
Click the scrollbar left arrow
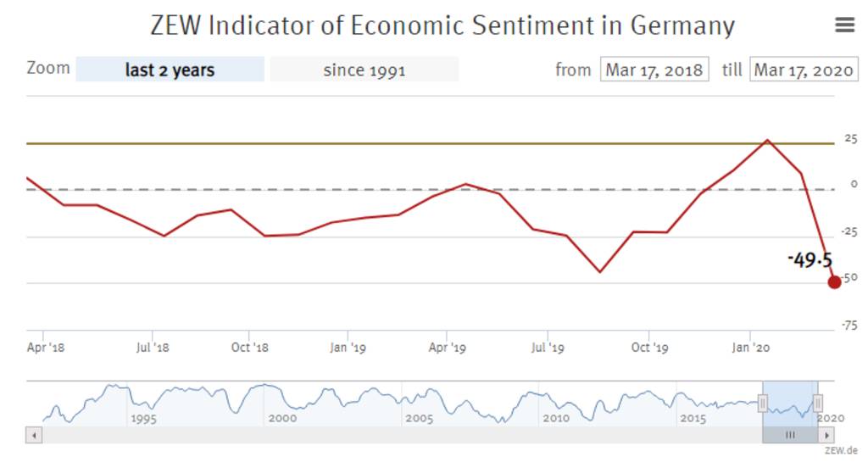point(35,435)
